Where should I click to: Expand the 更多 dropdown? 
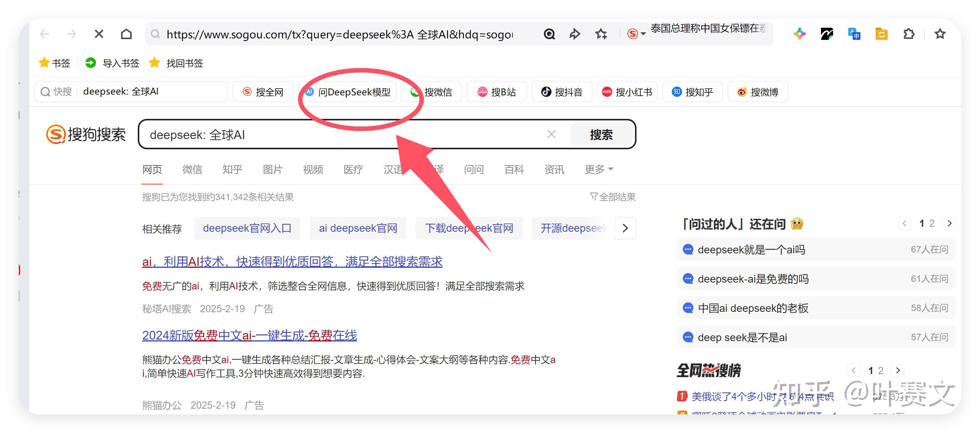(x=599, y=169)
